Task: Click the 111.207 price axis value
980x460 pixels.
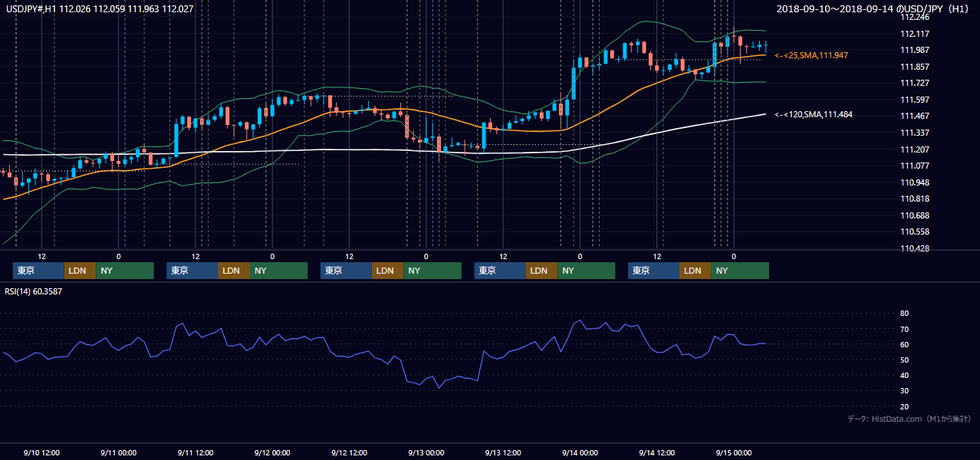Action: [914, 149]
